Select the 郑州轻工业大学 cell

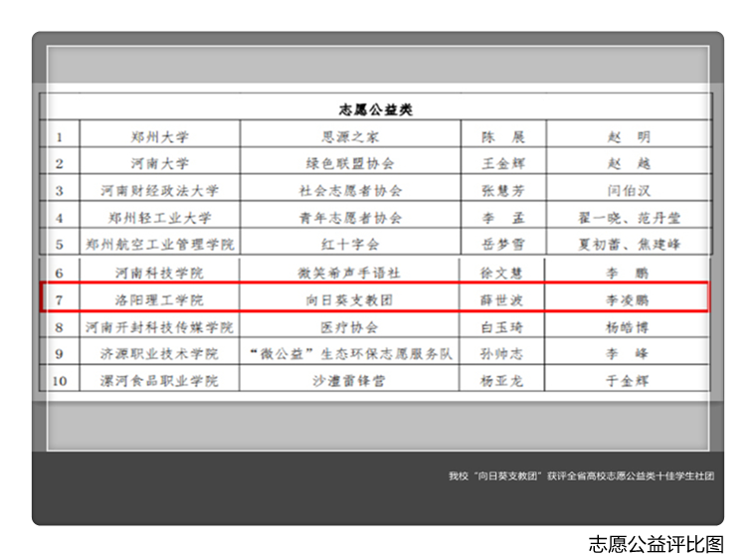(159, 218)
